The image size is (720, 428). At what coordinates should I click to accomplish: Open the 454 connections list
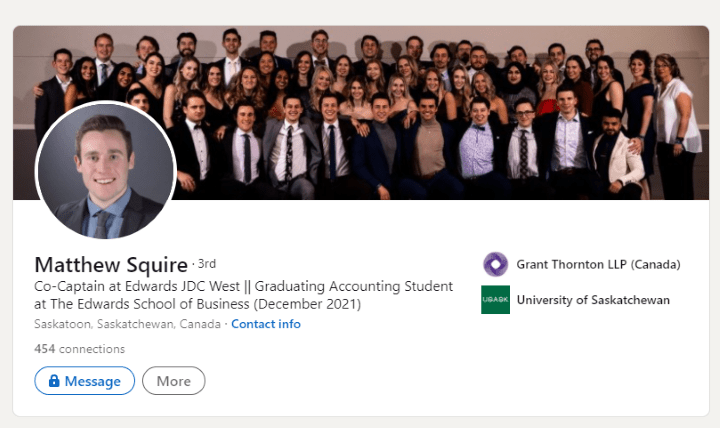click(79, 349)
